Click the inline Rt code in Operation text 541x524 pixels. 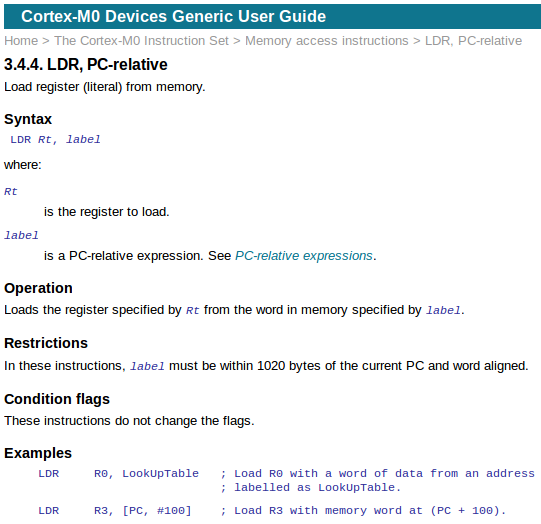pyautogui.click(x=193, y=310)
